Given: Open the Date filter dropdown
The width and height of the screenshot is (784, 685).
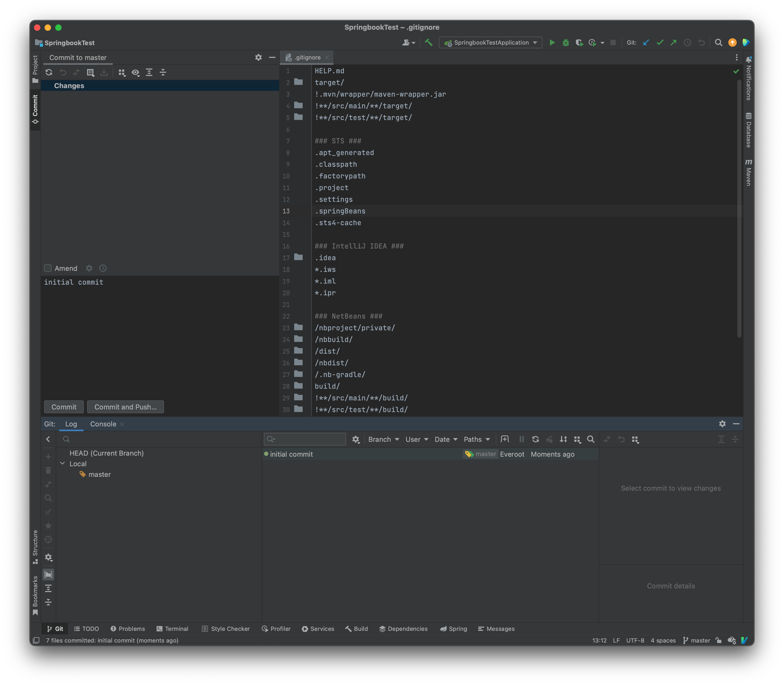Looking at the screenshot, I should (x=446, y=439).
